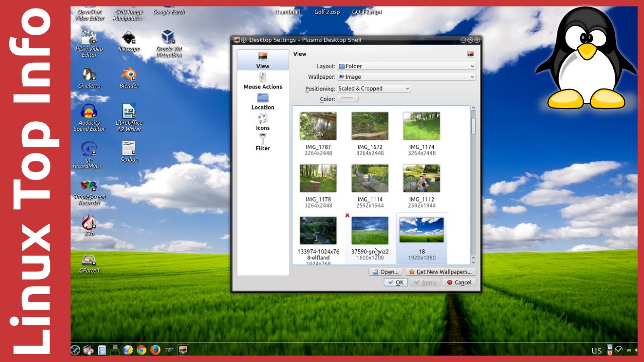Screen dimensions: 644x362
Task: Open the Scribus desktop icon
Action: [x=129, y=151]
